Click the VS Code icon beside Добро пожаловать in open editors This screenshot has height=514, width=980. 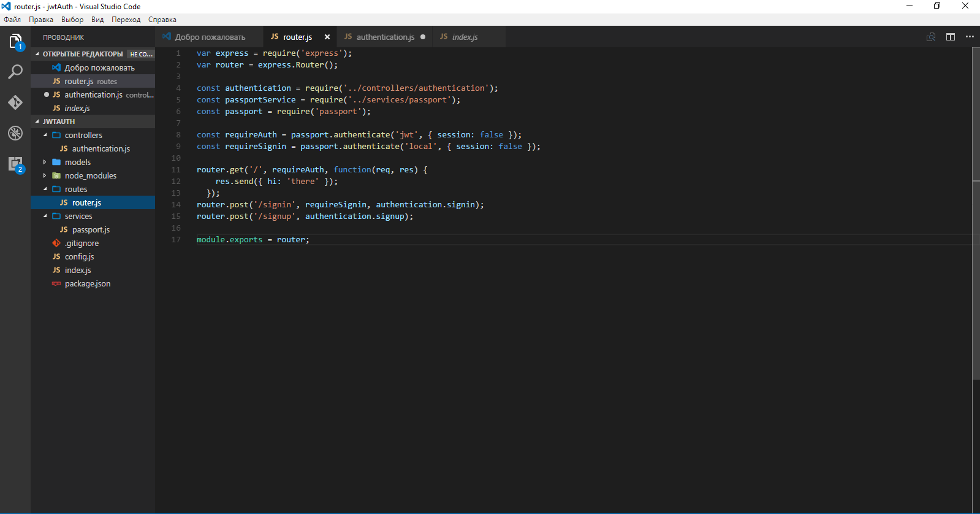point(56,67)
